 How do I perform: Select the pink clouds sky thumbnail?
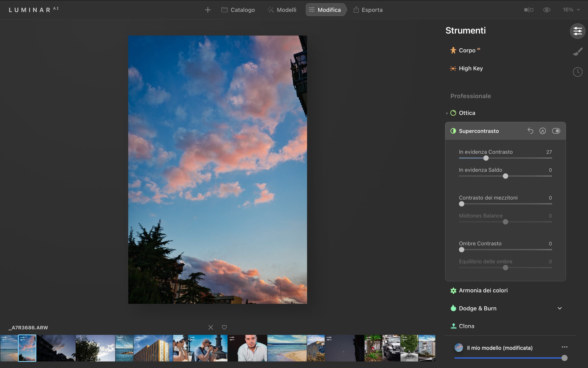27,348
